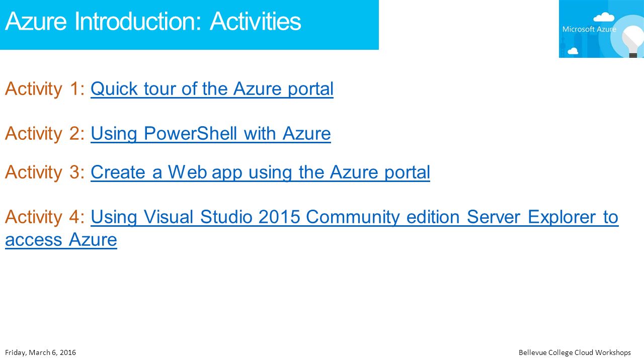Click the white cloud icon above Microsoft Azure text
The height and width of the screenshot is (362, 644).
604,18
